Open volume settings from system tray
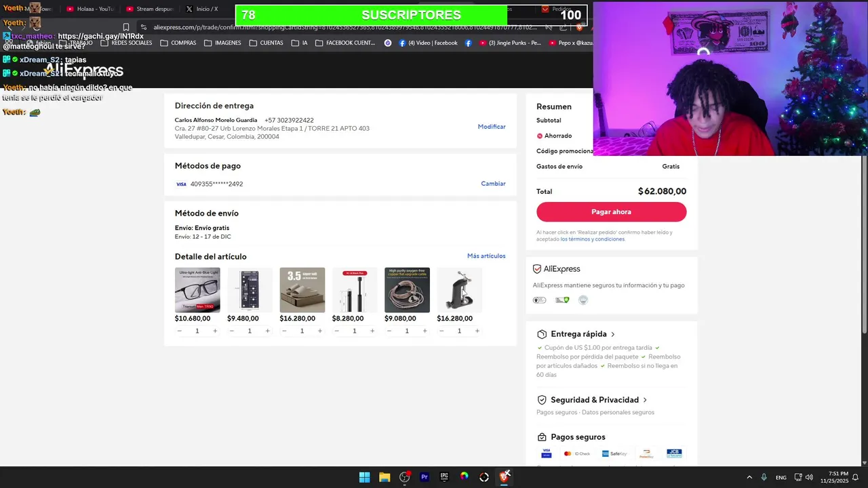Viewport: 868px width, 488px height. (809, 477)
